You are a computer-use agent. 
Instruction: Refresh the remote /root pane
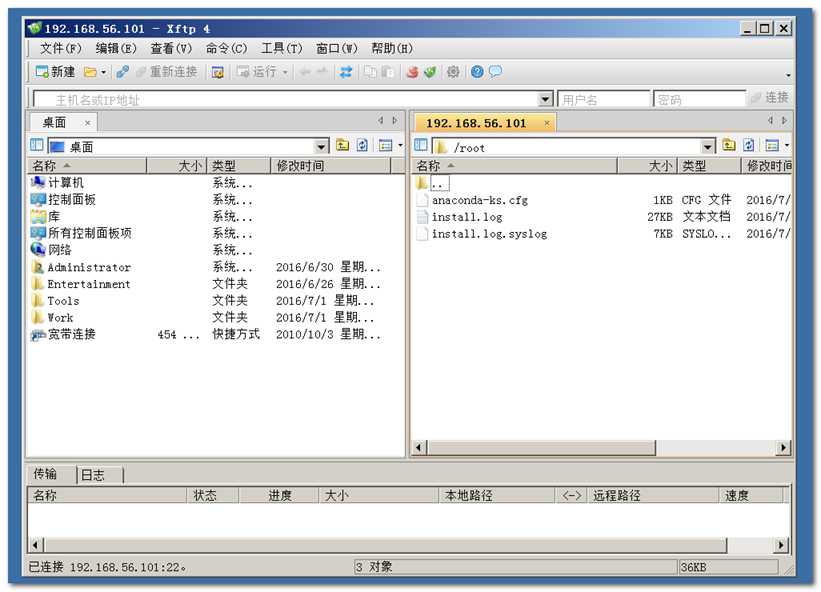(x=749, y=145)
